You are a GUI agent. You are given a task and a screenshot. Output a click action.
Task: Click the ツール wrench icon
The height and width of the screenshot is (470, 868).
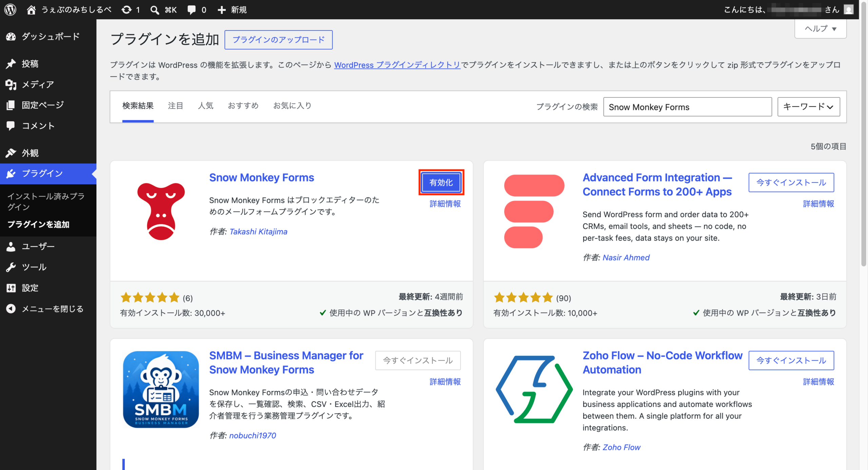[x=11, y=267]
